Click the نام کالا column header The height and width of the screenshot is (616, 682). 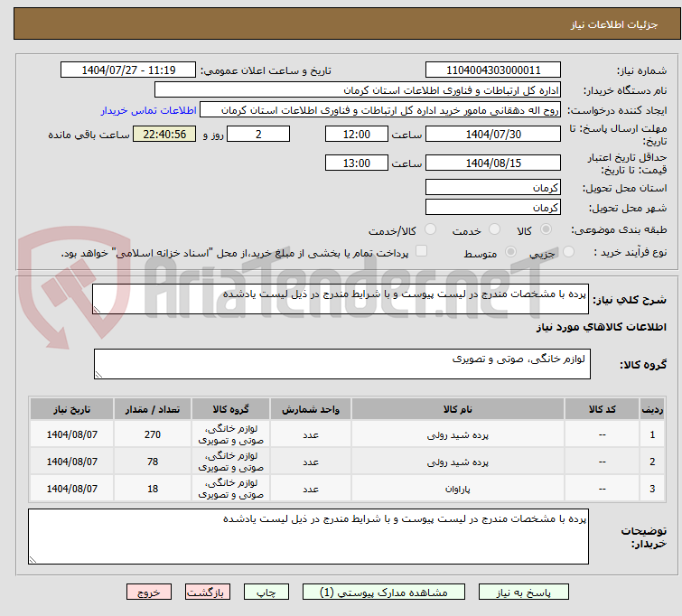click(457, 409)
